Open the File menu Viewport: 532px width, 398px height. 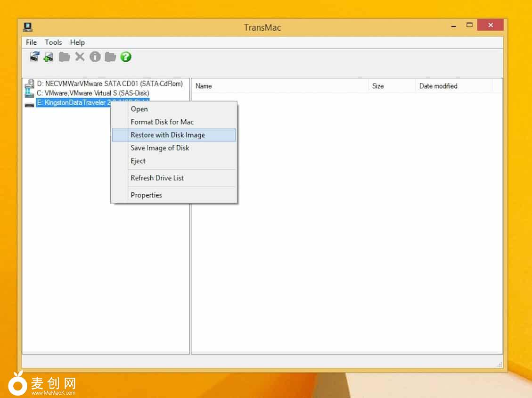point(31,42)
